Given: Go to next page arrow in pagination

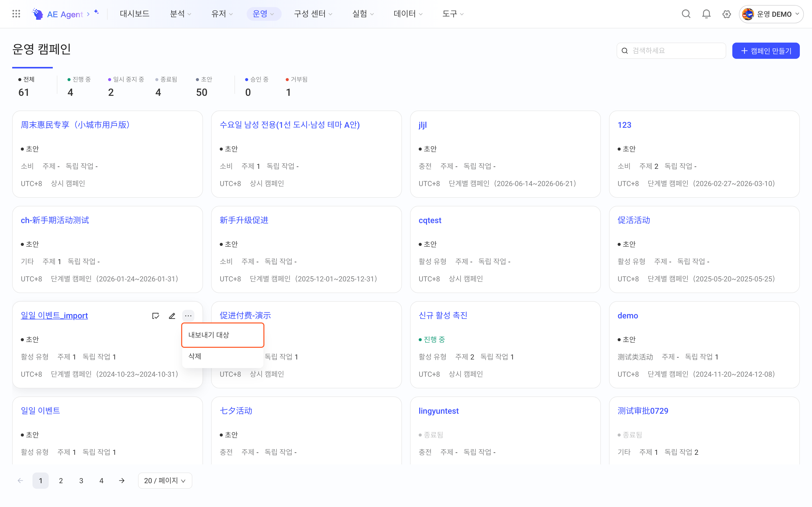Looking at the screenshot, I should click(122, 481).
